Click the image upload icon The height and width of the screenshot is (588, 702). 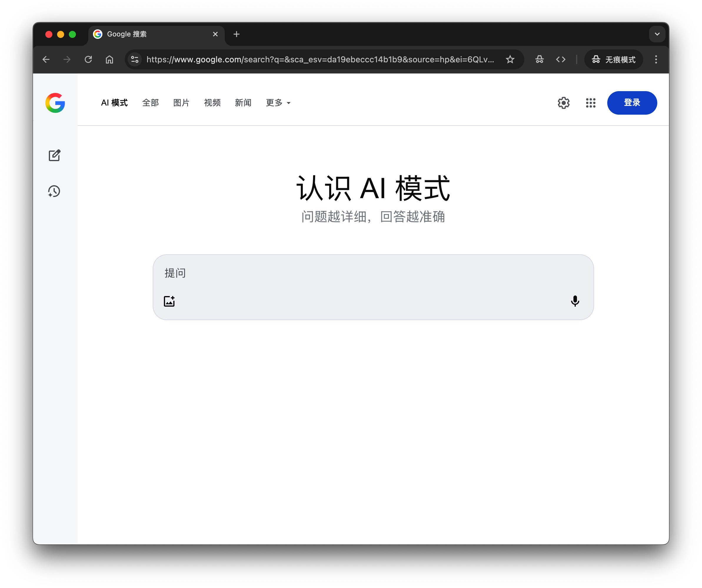click(x=169, y=301)
